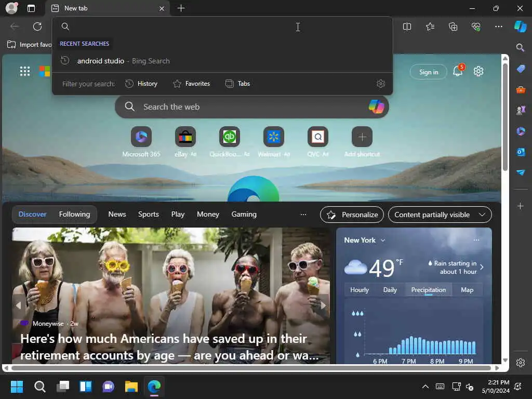Open sidebar Tools briefcase icon
This screenshot has height=399, width=532.
[x=521, y=89]
